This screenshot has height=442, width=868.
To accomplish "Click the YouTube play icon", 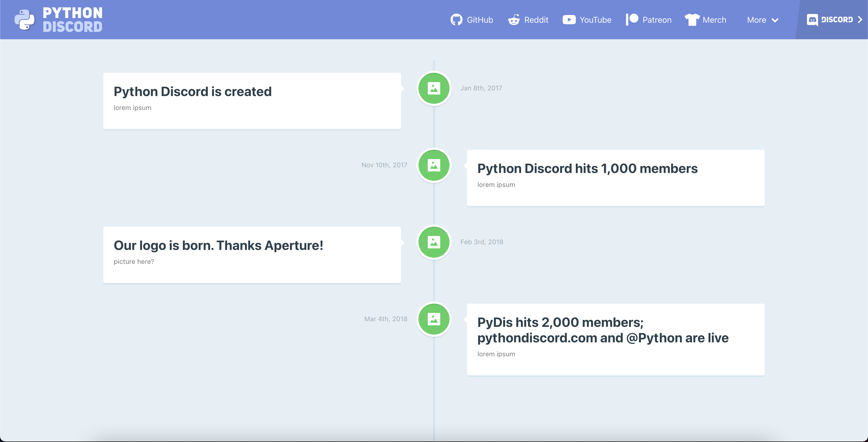I will pyautogui.click(x=569, y=20).
